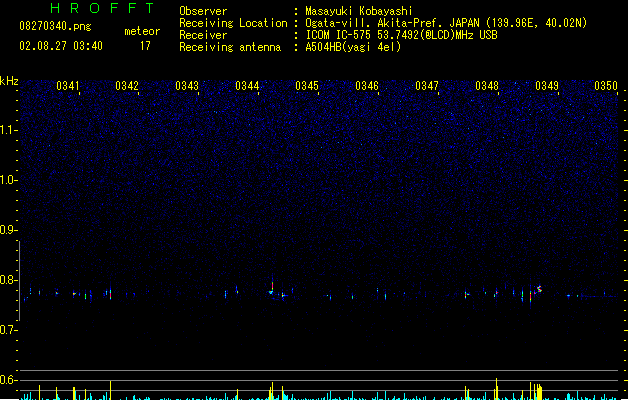Click the Receiver field label
The image size is (629, 400).
203,35
